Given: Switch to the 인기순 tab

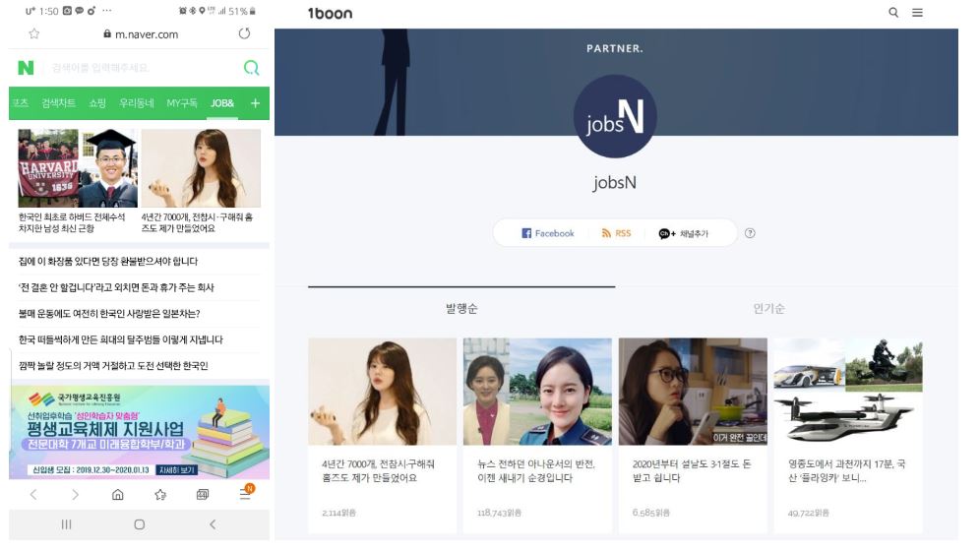Looking at the screenshot, I should [768, 309].
